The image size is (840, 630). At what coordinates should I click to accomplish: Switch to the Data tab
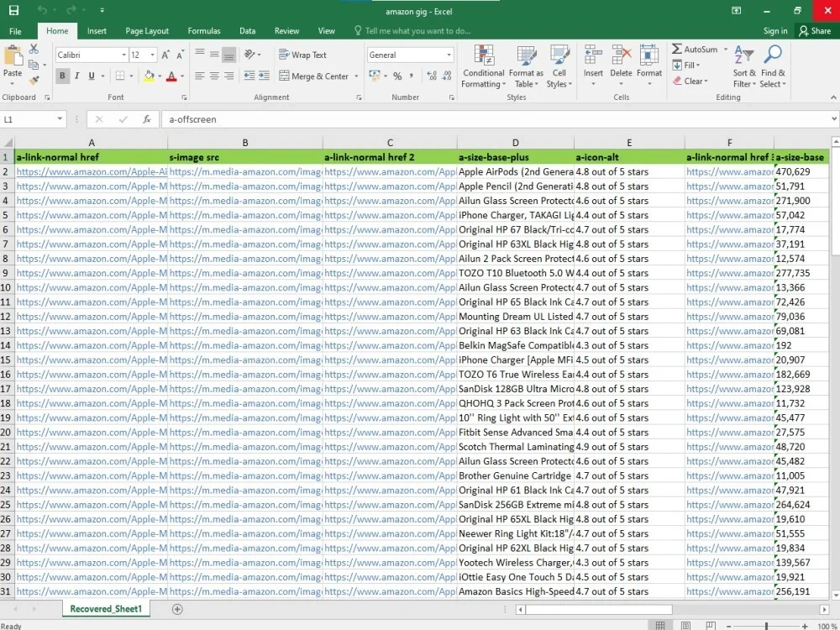(248, 31)
